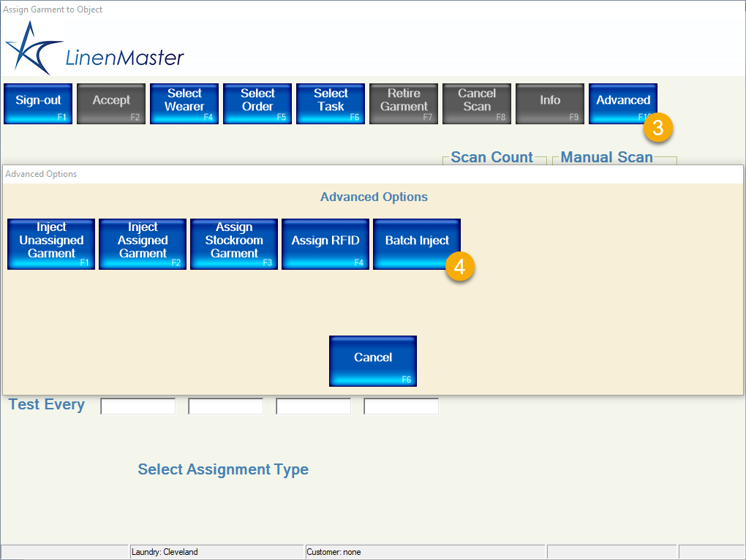Click the LinenMaster star logo
Screen dimensions: 746x560
(31, 49)
